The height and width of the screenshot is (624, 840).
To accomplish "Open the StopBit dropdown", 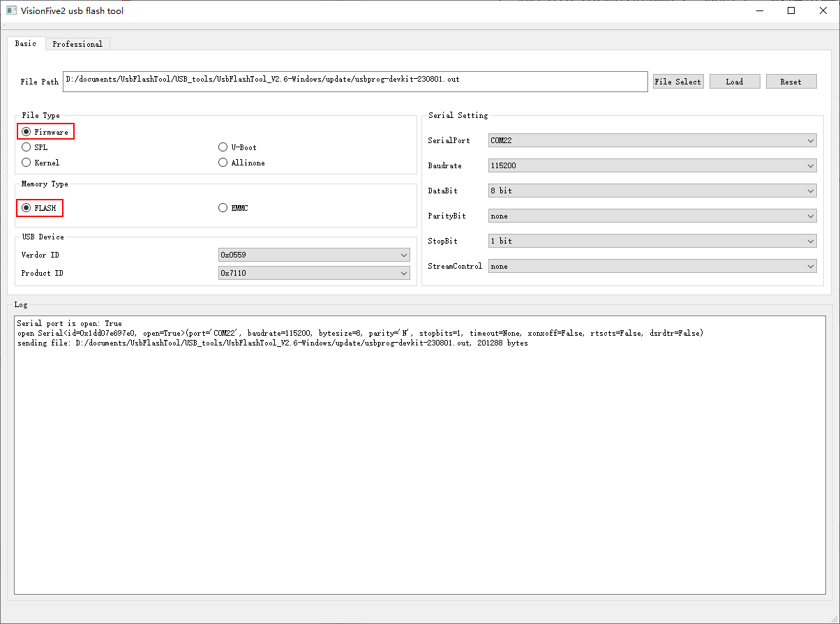I will coord(652,242).
